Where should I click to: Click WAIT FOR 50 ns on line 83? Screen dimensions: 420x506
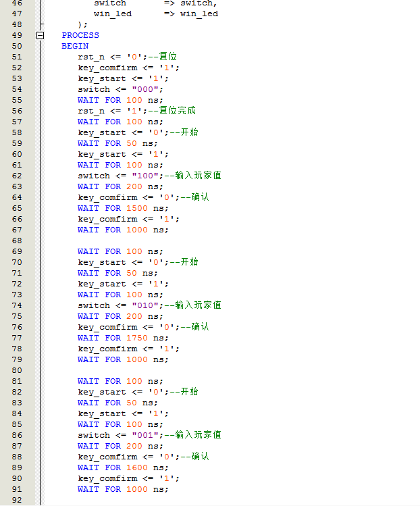click(117, 403)
